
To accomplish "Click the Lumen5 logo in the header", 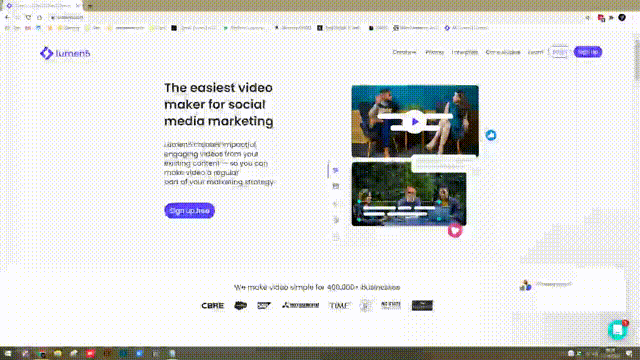I will click(65, 53).
